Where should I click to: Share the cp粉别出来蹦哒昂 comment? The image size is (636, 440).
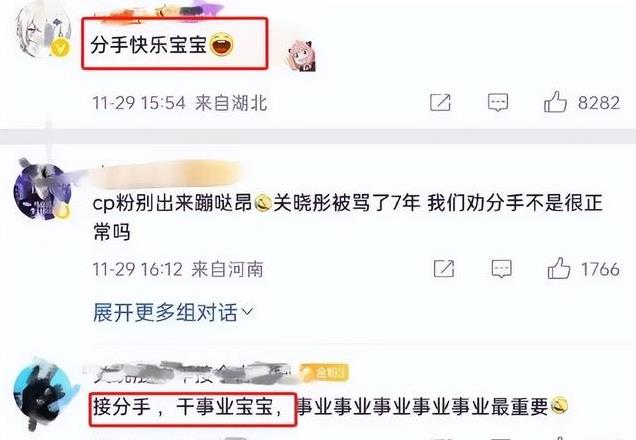(x=444, y=268)
